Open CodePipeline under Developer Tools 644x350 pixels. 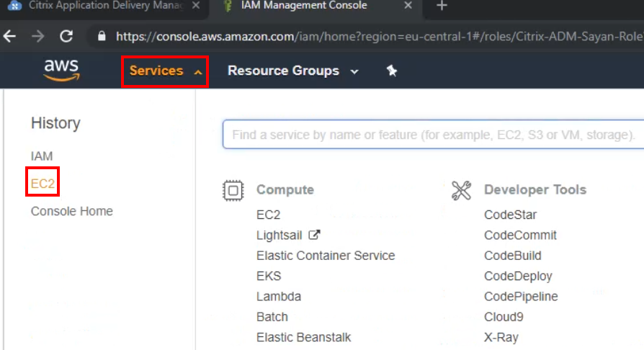click(x=521, y=297)
